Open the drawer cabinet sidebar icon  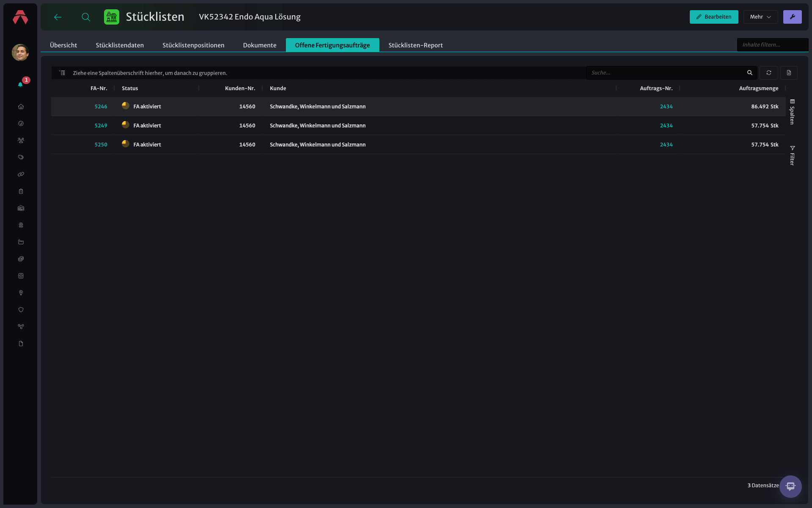[x=21, y=276]
